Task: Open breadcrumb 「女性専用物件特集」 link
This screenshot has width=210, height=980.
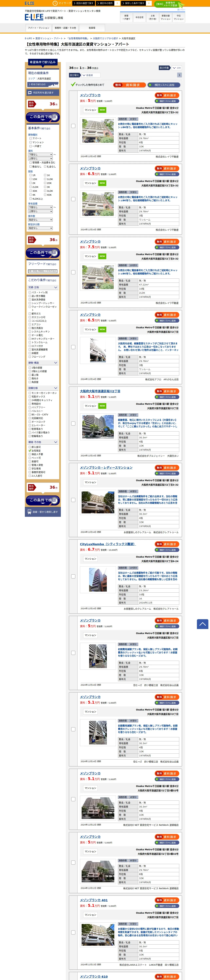Action: pos(78,38)
